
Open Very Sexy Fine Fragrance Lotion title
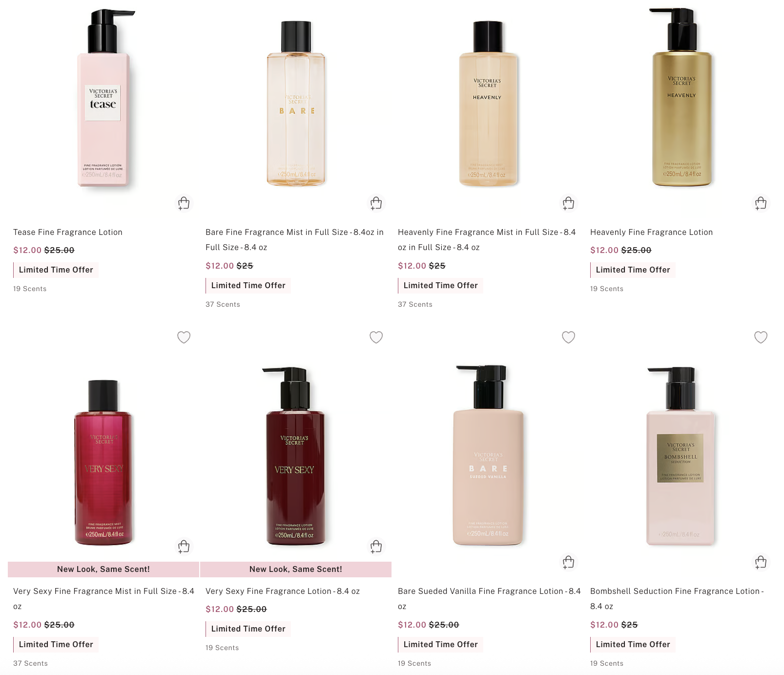[x=283, y=591]
